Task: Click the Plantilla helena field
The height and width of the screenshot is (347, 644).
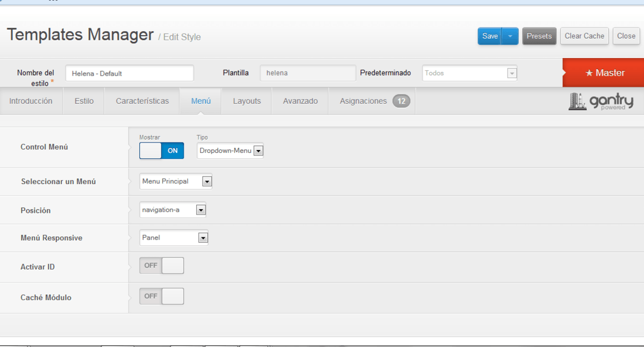Action: point(307,73)
